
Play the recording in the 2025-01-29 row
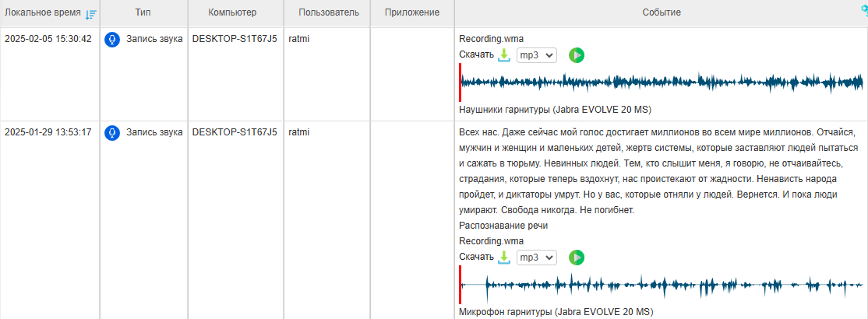pyautogui.click(x=577, y=258)
